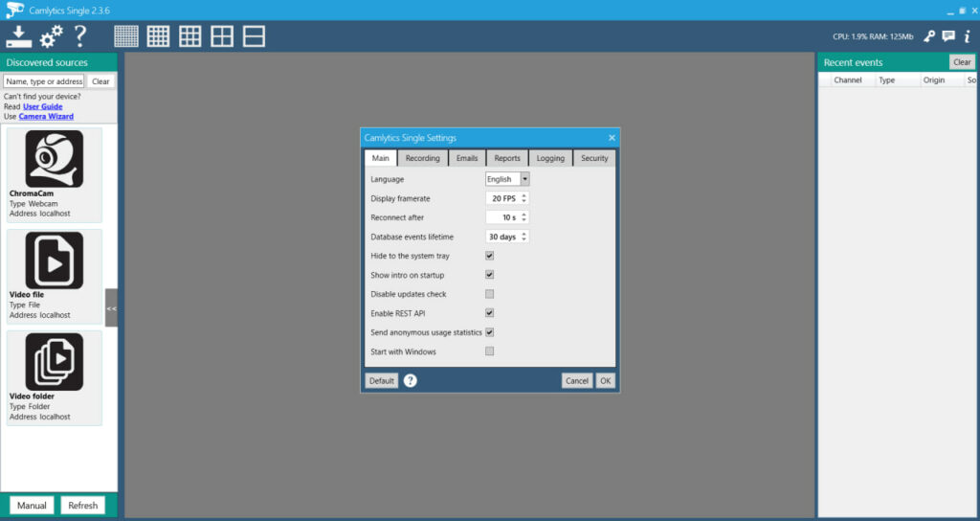This screenshot has height=521, width=980.
Task: Increase Reconnect after value with up arrow
Action: coord(523,215)
